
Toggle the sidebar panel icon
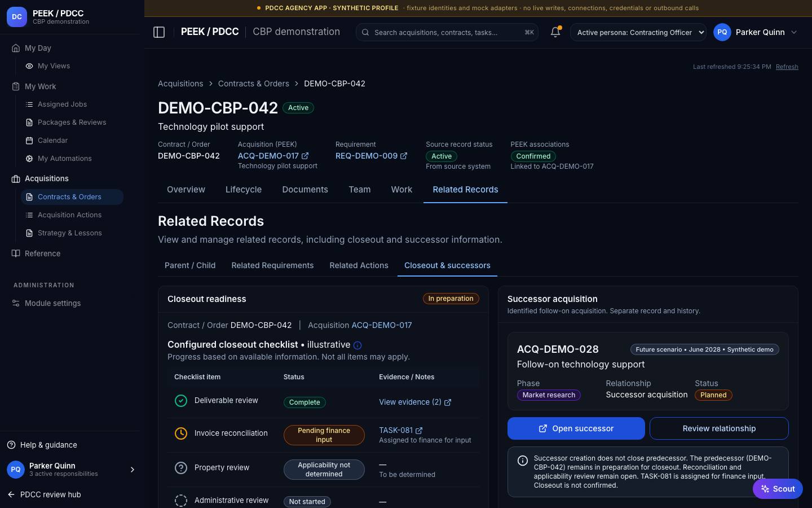click(159, 32)
